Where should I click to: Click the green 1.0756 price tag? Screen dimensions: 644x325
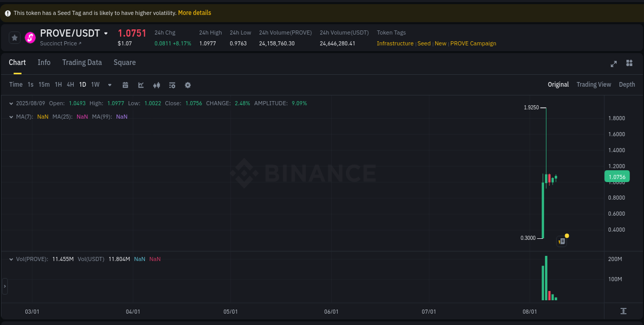pyautogui.click(x=618, y=176)
